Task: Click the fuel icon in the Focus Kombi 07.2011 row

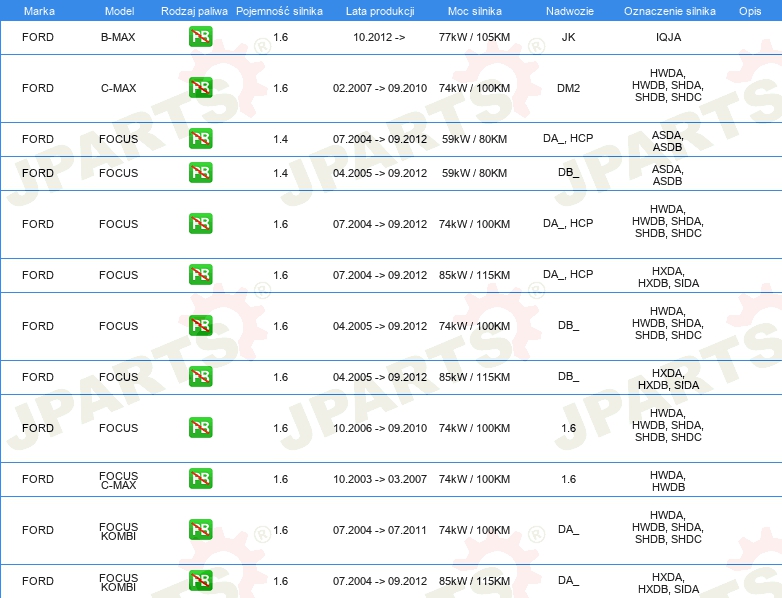Action: 200,530
